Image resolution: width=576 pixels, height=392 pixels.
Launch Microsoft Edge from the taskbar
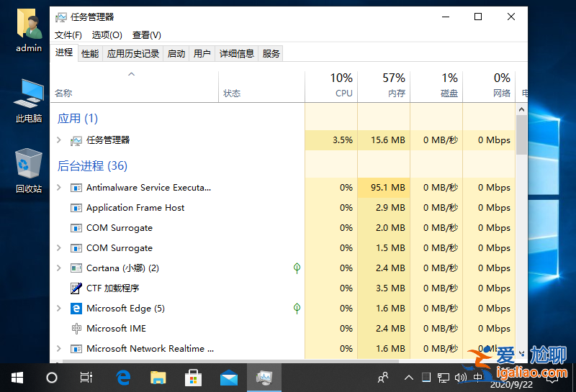(x=123, y=378)
